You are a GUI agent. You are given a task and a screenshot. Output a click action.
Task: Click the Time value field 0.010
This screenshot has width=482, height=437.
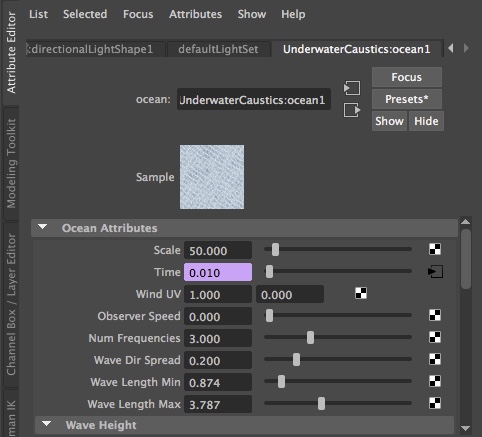click(x=218, y=272)
